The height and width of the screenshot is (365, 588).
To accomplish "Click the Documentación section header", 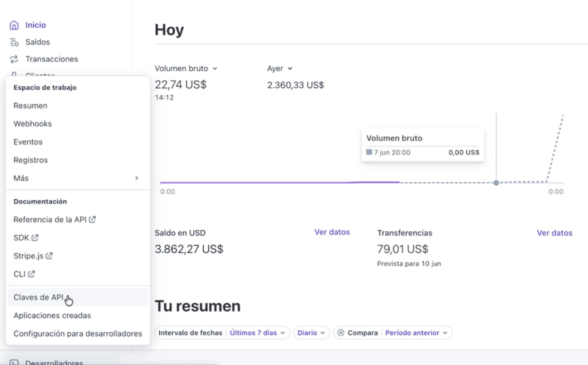I will coord(40,201).
